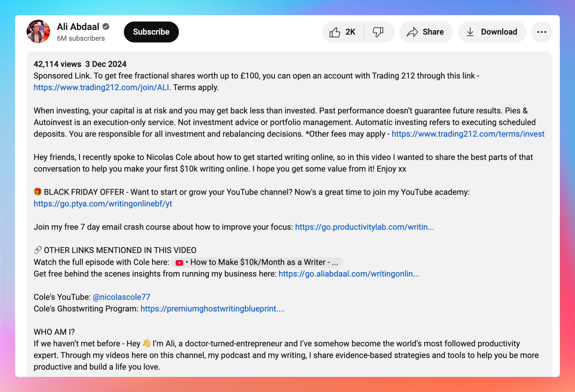575x392 pixels.
Task: Open the @nicolascole77 channel mention
Action: pos(121,297)
